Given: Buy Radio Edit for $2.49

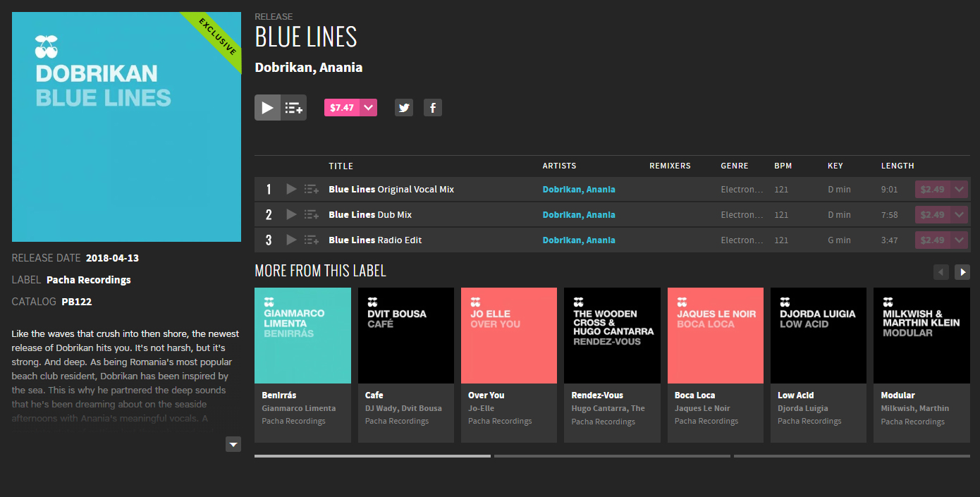Looking at the screenshot, I should [x=933, y=240].
